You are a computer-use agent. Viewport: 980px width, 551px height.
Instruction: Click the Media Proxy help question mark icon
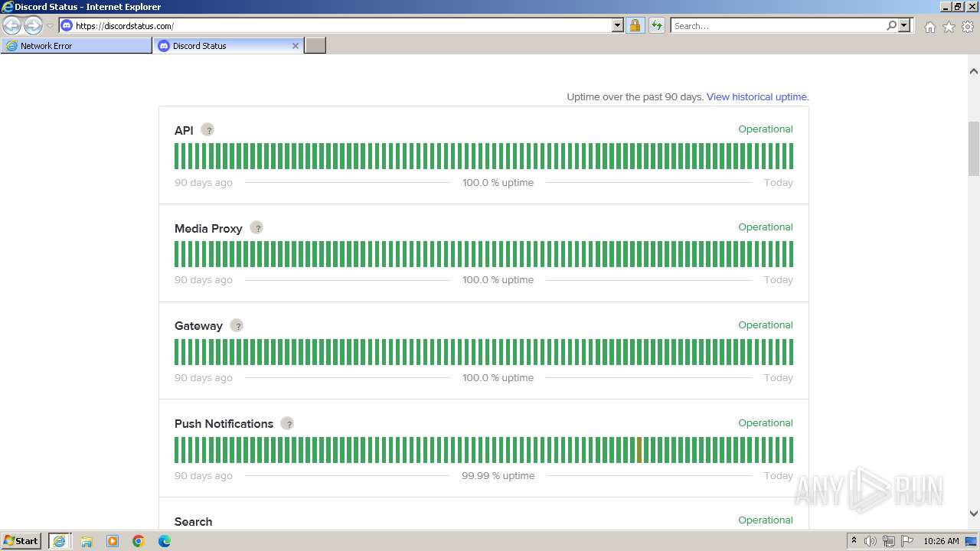tap(257, 228)
